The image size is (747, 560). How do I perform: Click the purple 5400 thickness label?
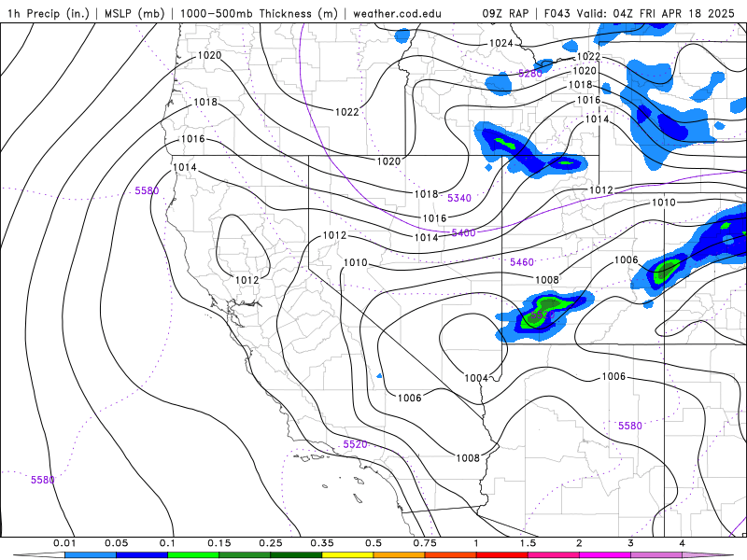pyautogui.click(x=463, y=232)
